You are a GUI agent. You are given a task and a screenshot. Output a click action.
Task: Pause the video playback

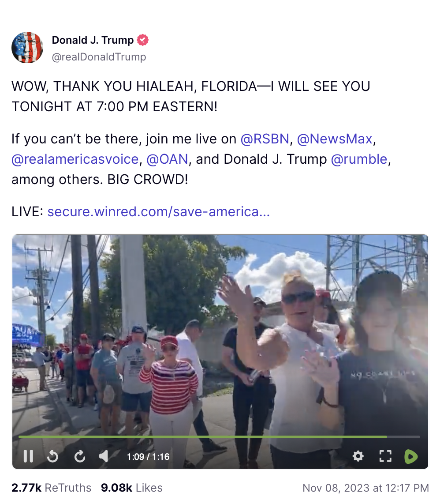[28, 456]
